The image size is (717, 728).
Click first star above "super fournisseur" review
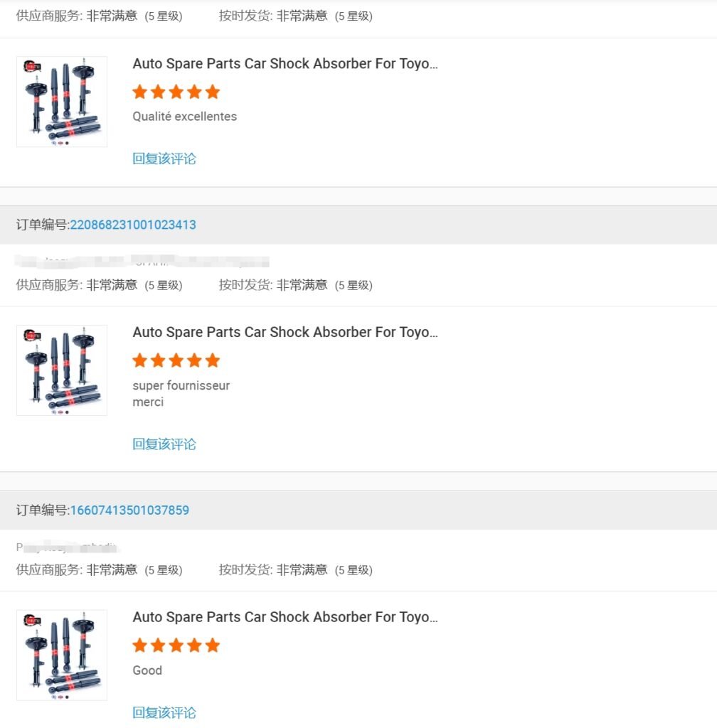[x=140, y=360]
